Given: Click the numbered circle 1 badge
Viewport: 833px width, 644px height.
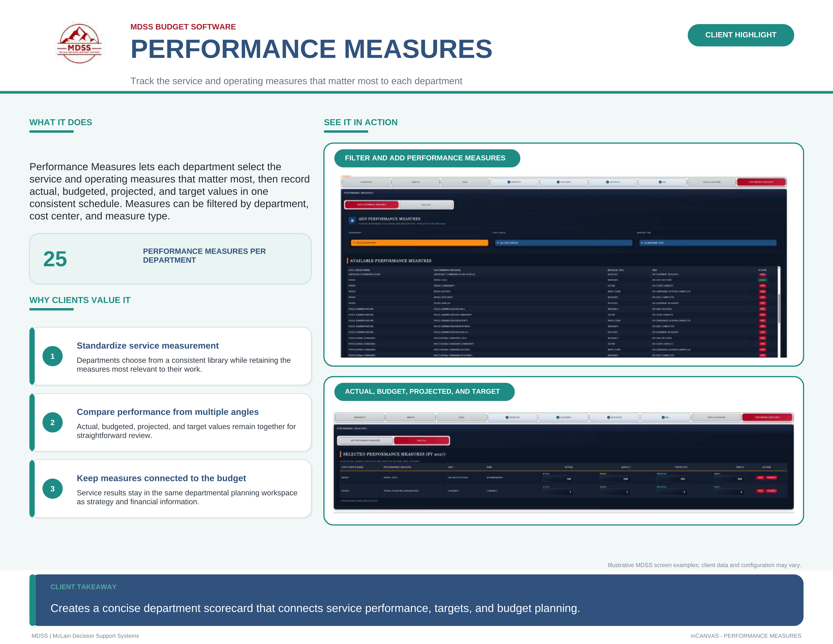Looking at the screenshot, I should click(53, 356).
